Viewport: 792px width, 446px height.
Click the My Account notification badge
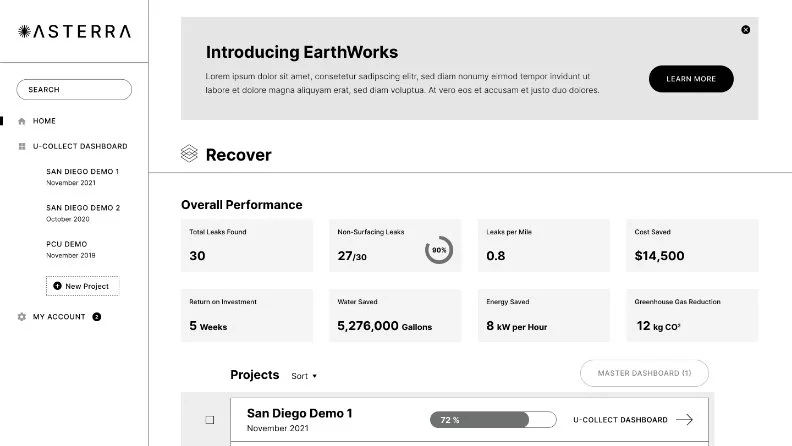click(x=97, y=317)
